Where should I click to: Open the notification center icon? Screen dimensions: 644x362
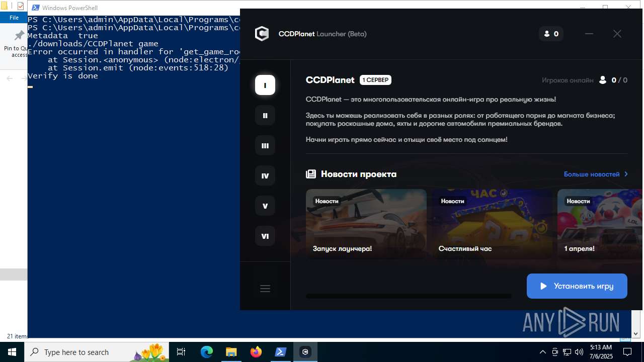coord(627,352)
